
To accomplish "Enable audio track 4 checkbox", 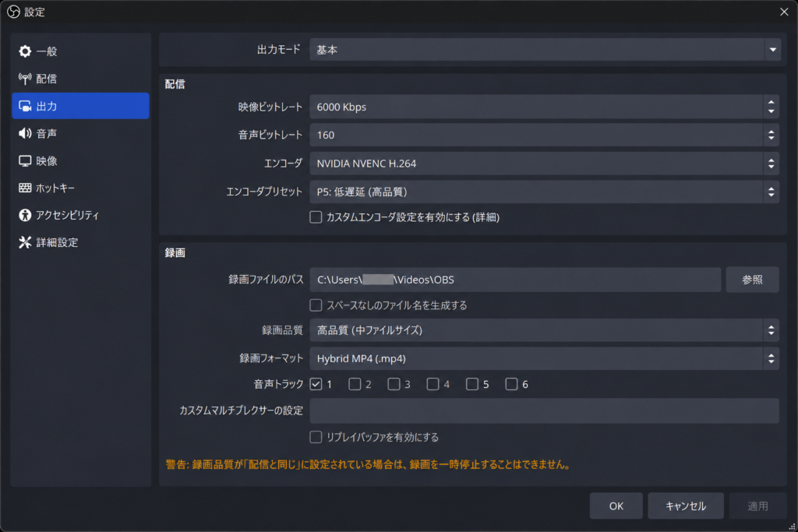I will point(433,384).
